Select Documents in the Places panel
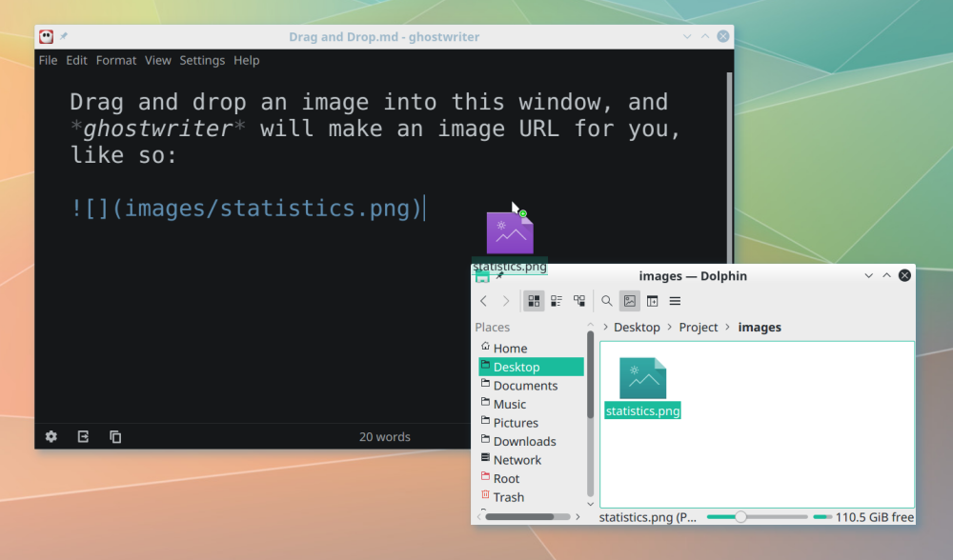953x560 pixels. pyautogui.click(x=525, y=386)
